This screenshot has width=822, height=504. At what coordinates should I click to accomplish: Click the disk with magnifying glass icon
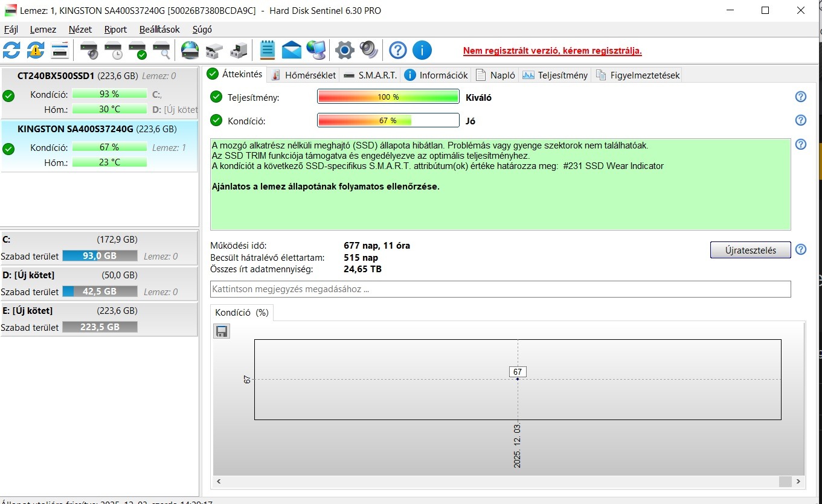[x=162, y=50]
